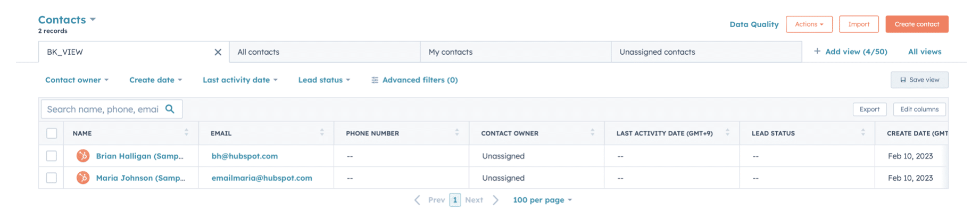980x219 pixels.
Task: Sort by the LEAD STATUS column arrows
Action: [863, 132]
